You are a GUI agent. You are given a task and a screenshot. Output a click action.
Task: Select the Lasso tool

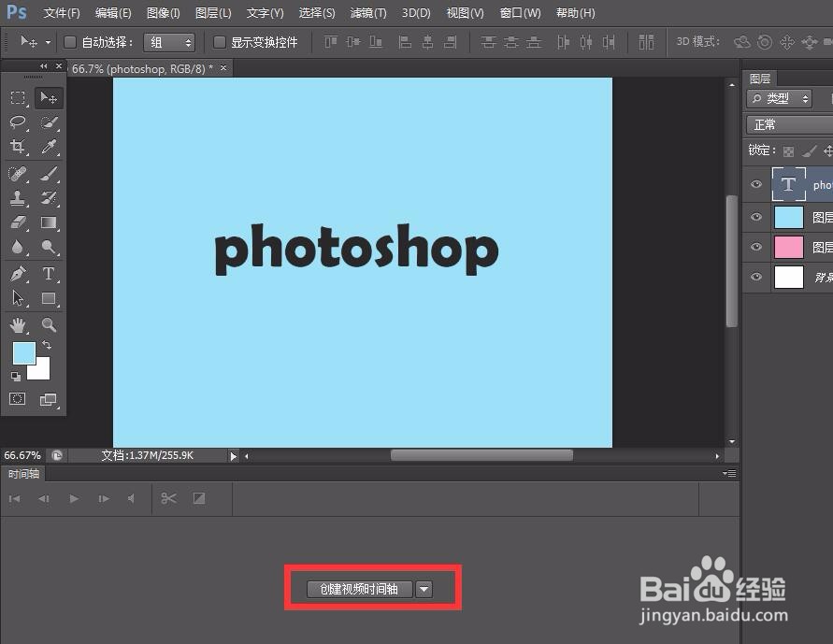tap(18, 122)
